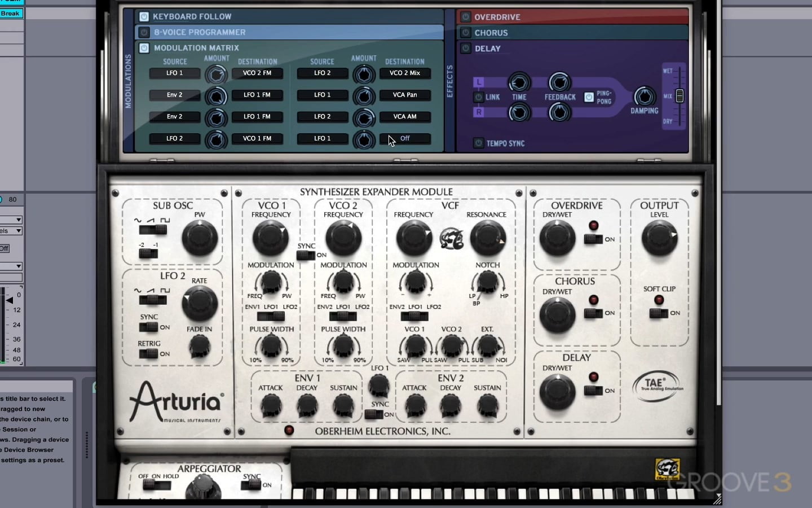Click the VCO 2 Modulation knob
812x508 pixels.
(343, 281)
